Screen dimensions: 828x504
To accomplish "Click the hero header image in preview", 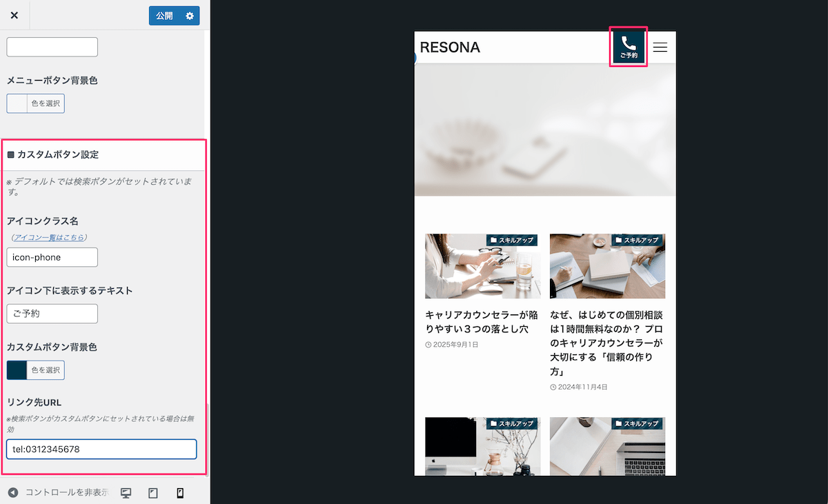I will (x=545, y=130).
